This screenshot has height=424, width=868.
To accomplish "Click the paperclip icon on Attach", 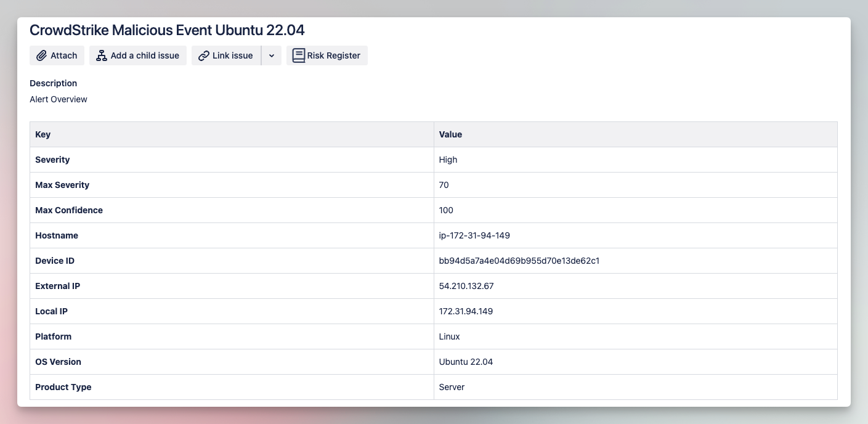I will coord(41,55).
